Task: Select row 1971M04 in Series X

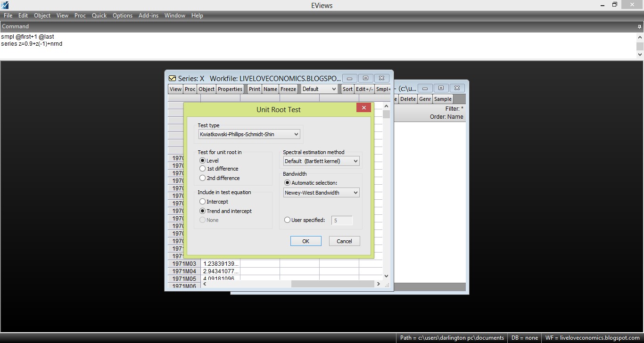Action: point(184,271)
